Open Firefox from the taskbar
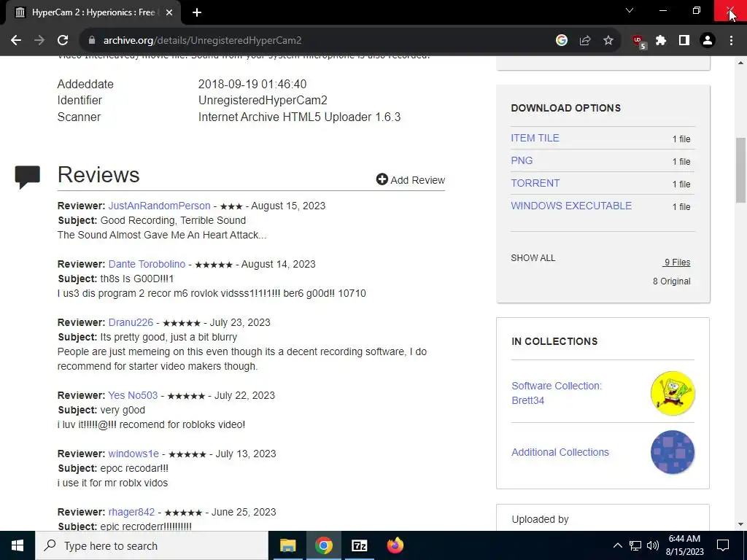This screenshot has width=747, height=560. (395, 545)
